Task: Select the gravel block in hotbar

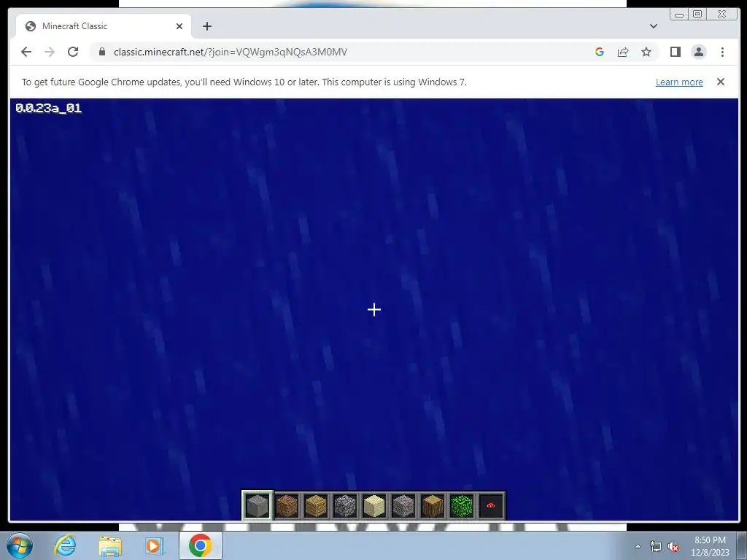Action: pyautogui.click(x=403, y=506)
